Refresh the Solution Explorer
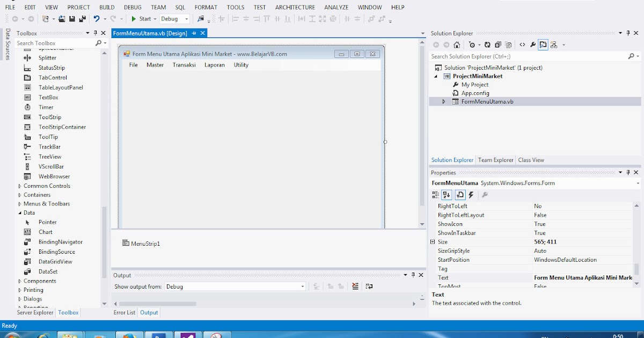644x338 pixels. 487,45
